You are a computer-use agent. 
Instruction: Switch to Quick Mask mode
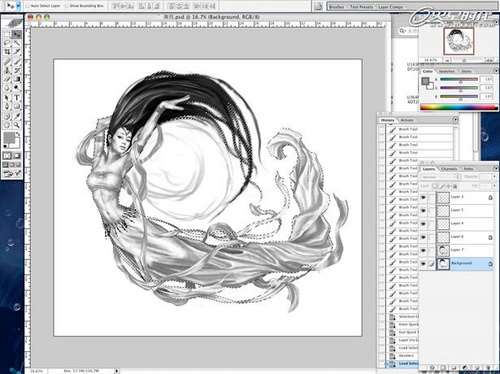(x=17, y=156)
